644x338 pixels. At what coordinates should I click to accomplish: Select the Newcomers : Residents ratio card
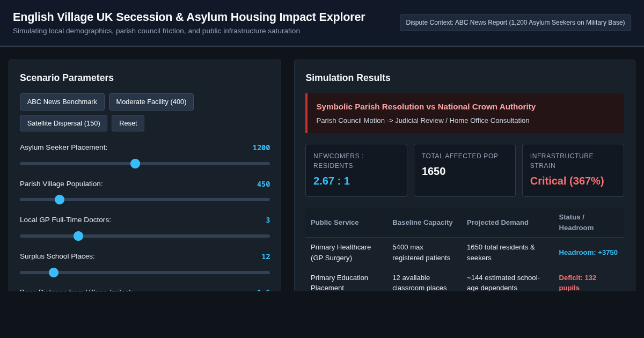point(356,170)
